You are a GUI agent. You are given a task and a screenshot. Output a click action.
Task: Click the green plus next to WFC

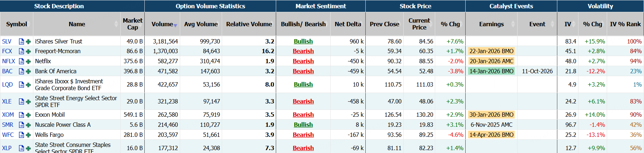(28, 135)
